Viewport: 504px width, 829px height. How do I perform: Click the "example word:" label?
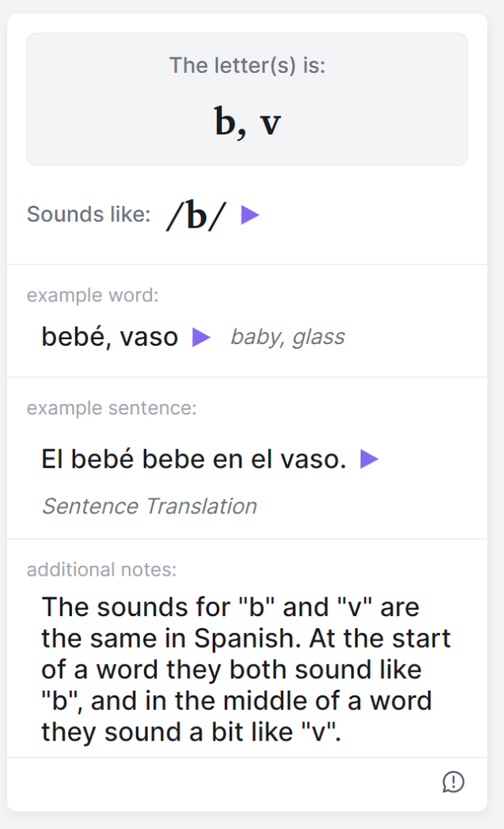click(92, 295)
